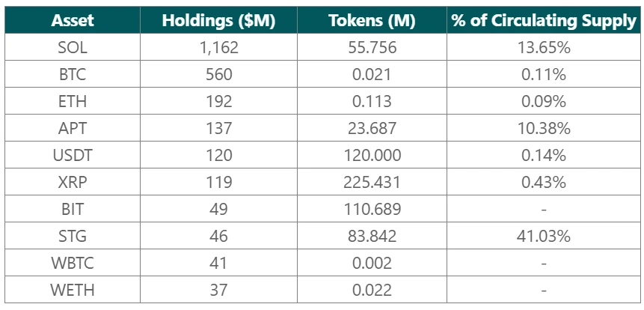Select the Holdings ($M) column header
This screenshot has height=310, width=644.
218,21
